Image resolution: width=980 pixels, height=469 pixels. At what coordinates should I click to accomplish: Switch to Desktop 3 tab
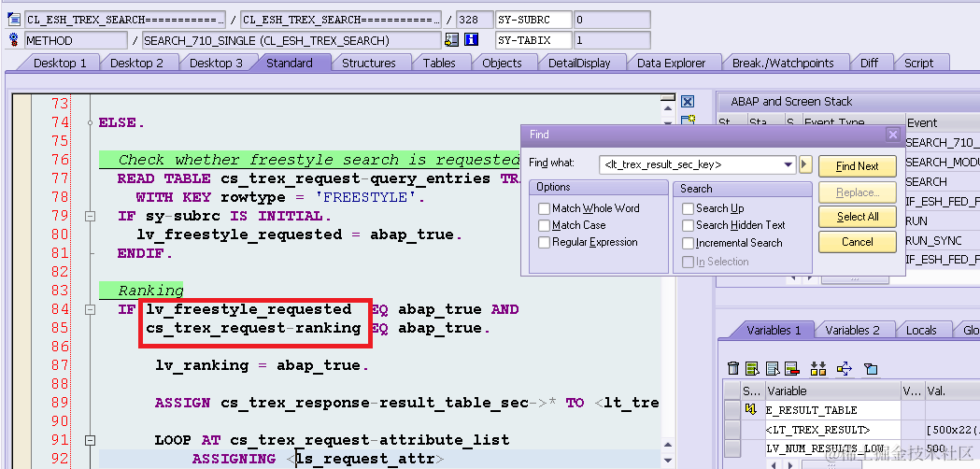click(x=216, y=63)
